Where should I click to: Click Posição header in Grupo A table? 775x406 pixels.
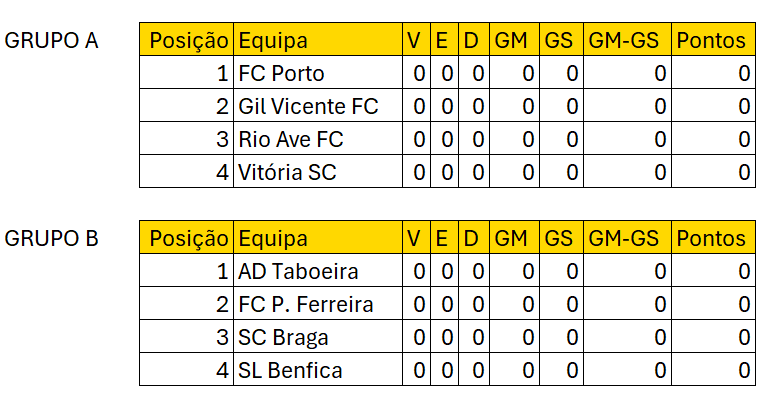tap(187, 41)
